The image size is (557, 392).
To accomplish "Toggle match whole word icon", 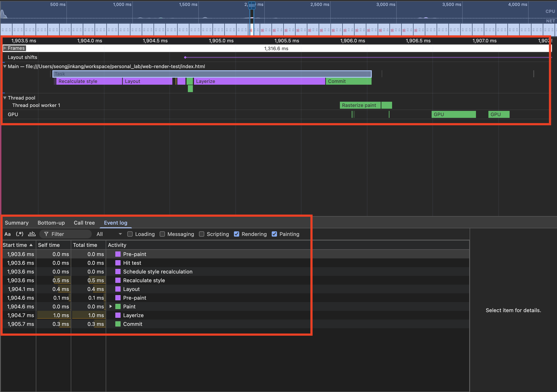I will click(32, 234).
